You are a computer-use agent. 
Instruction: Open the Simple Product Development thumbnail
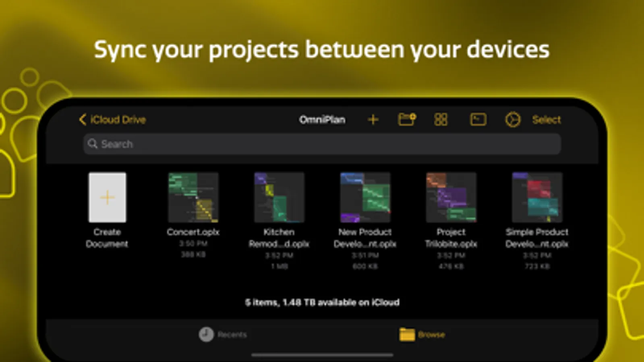point(537,197)
